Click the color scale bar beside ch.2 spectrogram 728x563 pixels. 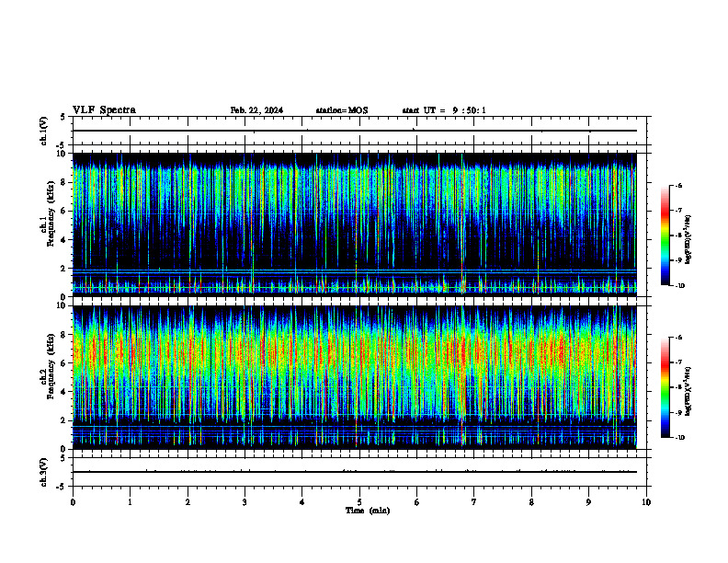click(665, 387)
